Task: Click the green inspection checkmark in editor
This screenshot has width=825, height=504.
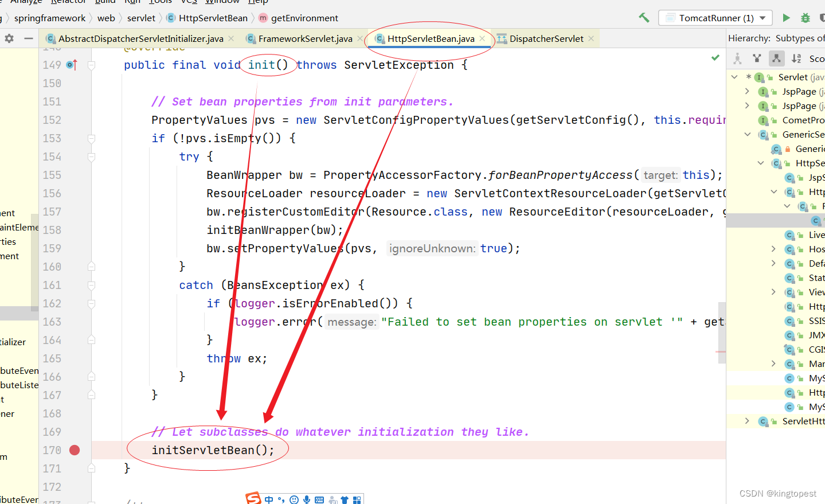Action: 715,57
